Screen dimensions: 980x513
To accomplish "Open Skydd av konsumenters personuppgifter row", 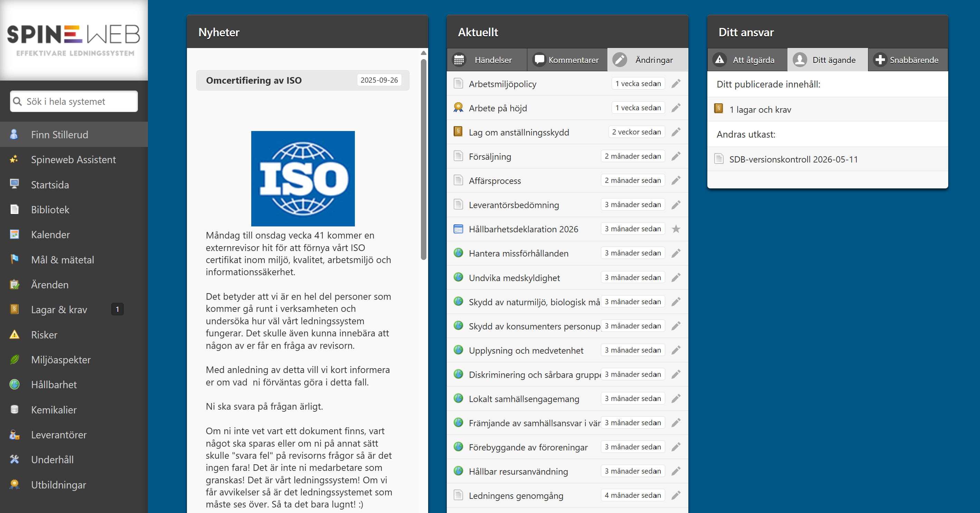I will [567, 326].
